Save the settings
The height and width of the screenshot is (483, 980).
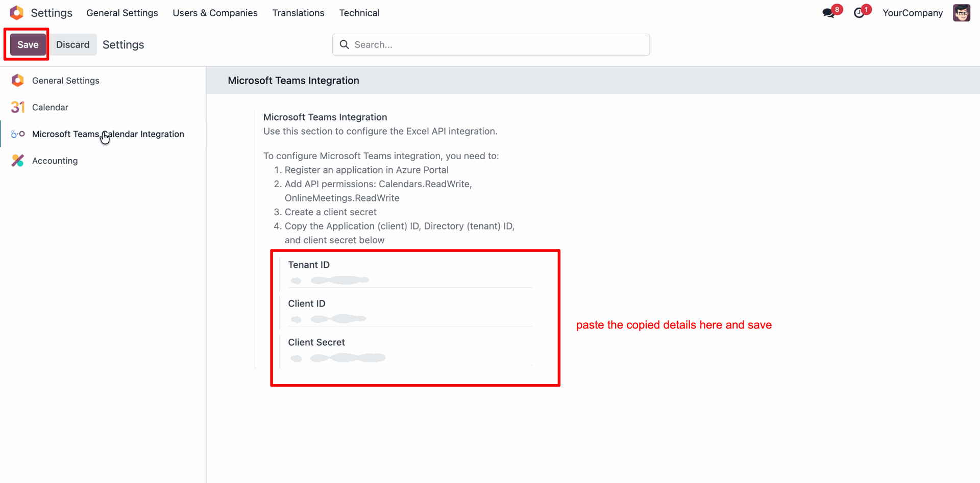[x=28, y=45]
